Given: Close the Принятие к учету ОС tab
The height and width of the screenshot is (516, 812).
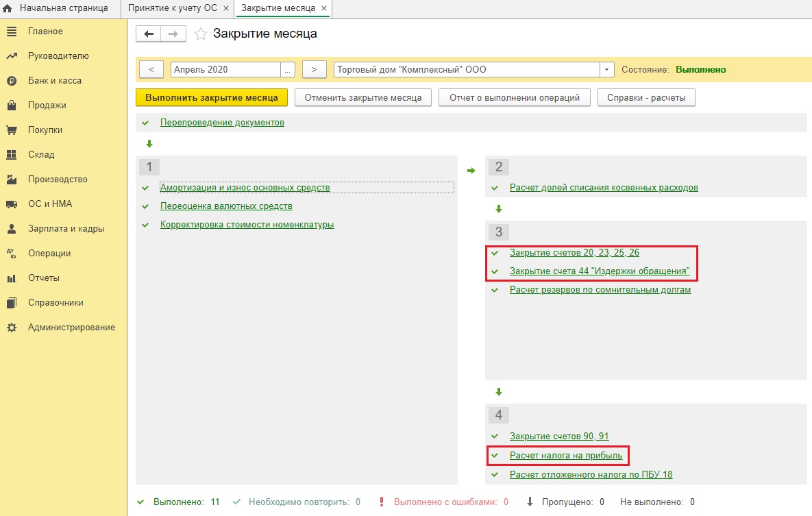Looking at the screenshot, I should point(226,8).
